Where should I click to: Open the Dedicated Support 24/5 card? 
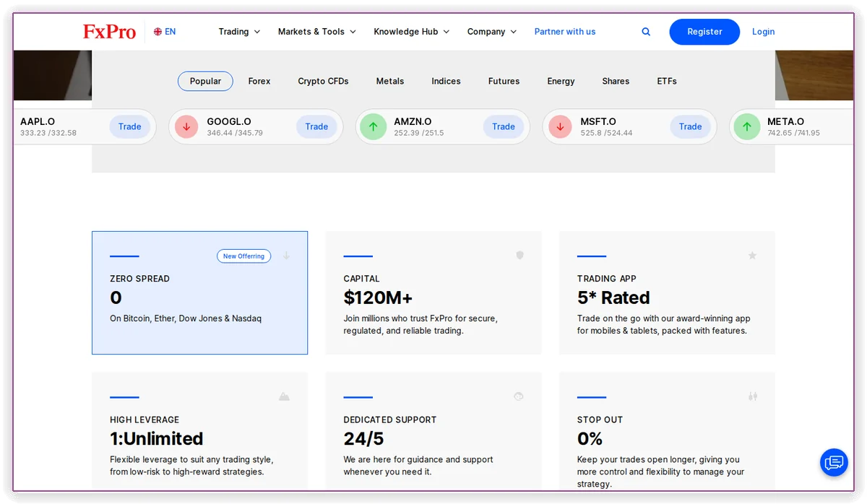point(433,430)
